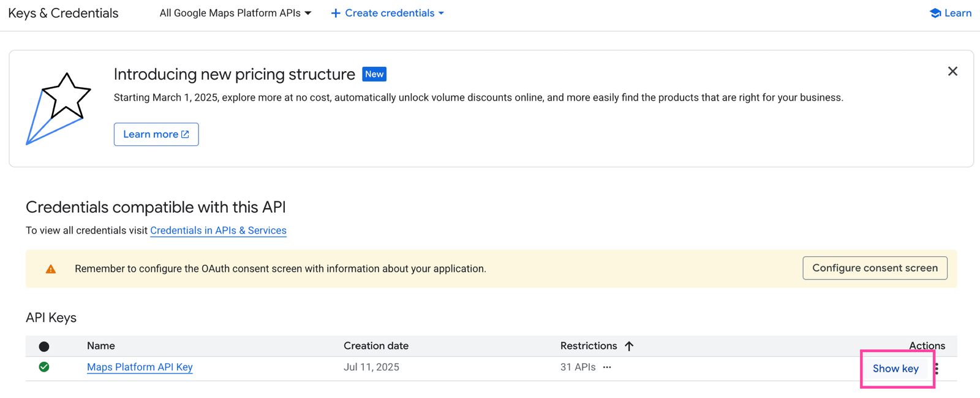The image size is (980, 398).
Task: Open the Maps Platform API Key link
Action: (140, 367)
